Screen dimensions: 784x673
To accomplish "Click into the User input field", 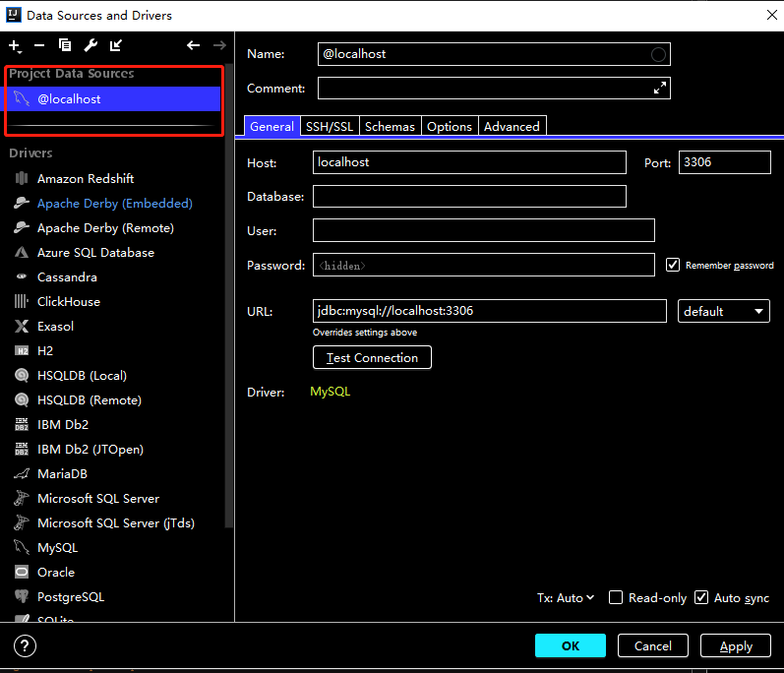I will tap(484, 230).
